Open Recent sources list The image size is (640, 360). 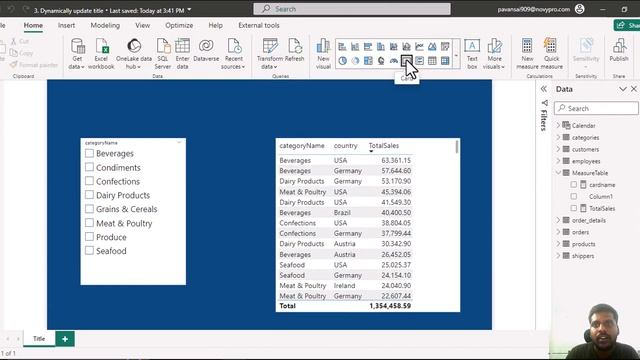[x=233, y=53]
